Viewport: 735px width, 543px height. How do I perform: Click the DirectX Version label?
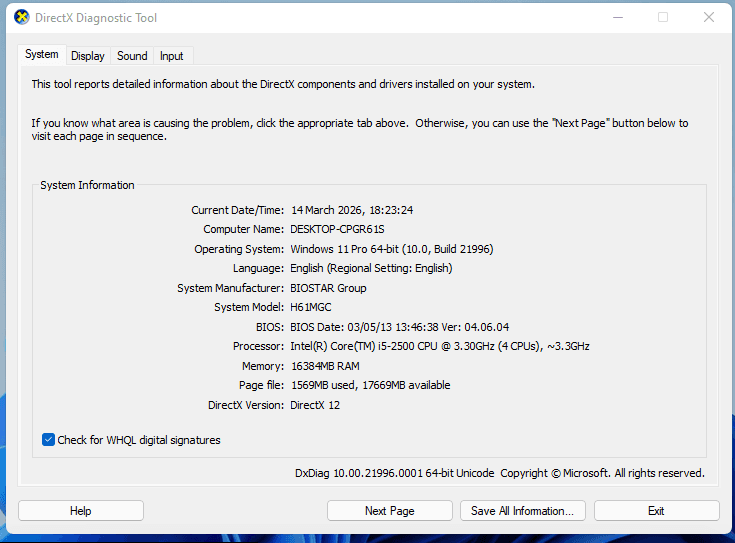coord(246,405)
